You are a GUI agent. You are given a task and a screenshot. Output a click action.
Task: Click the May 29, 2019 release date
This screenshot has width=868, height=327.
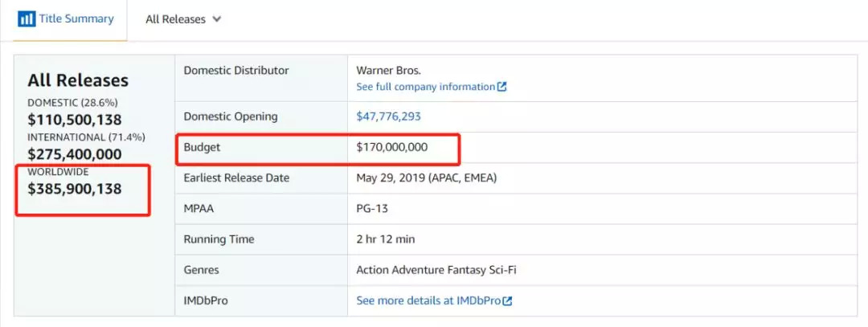click(x=426, y=178)
